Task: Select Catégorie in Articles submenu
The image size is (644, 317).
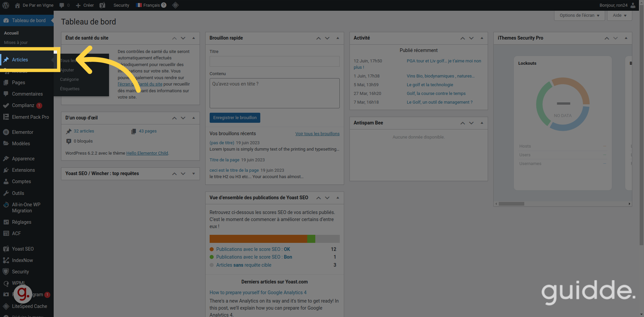Action: click(69, 80)
